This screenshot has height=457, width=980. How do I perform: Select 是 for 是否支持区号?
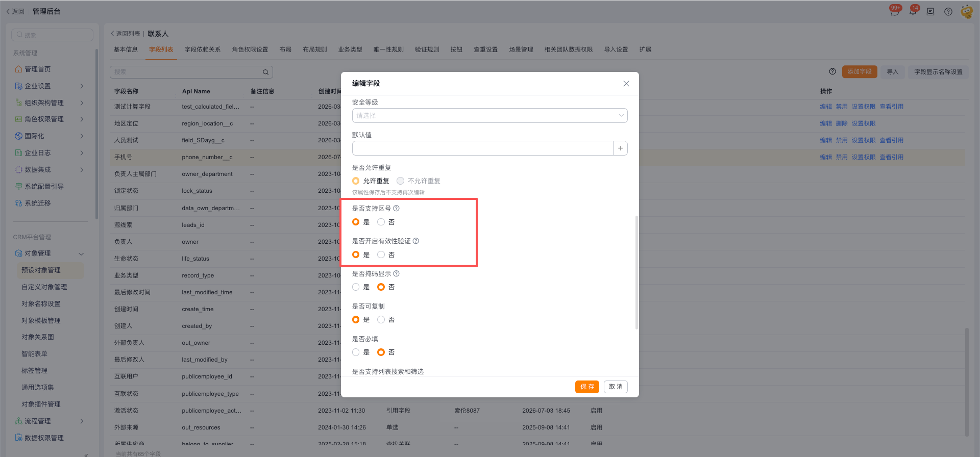(x=356, y=222)
